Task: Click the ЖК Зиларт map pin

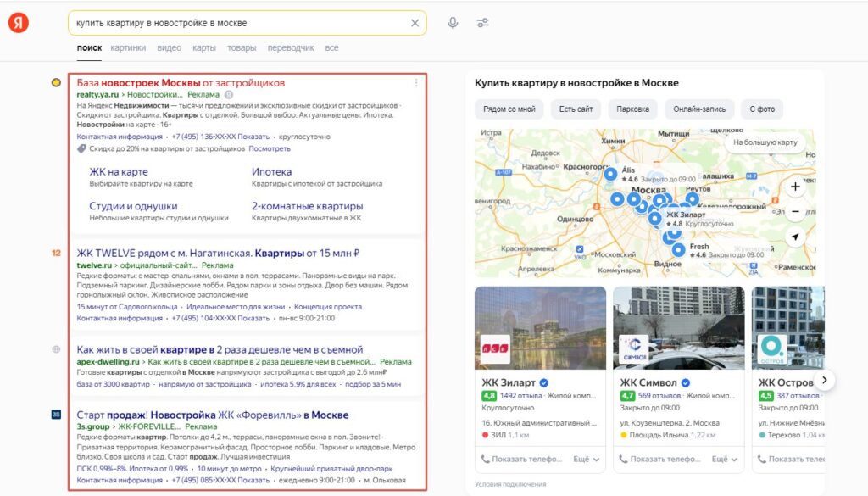Action: [655, 219]
